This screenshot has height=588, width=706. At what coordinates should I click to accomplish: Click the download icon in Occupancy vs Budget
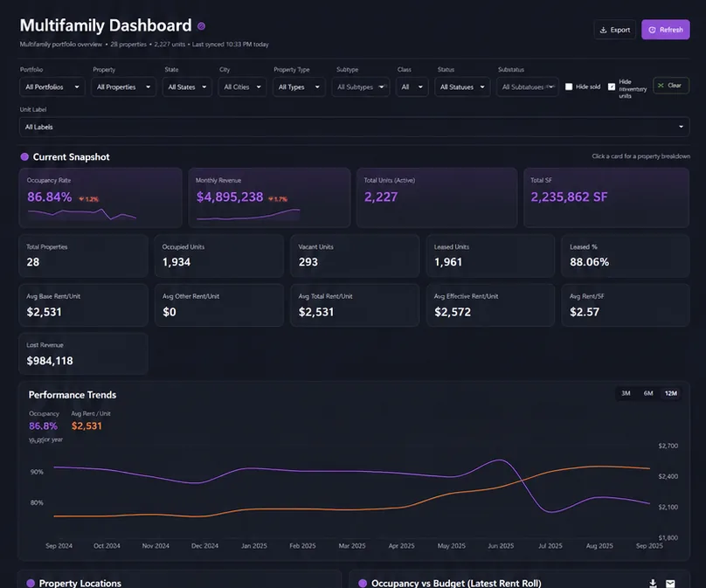pos(653,583)
